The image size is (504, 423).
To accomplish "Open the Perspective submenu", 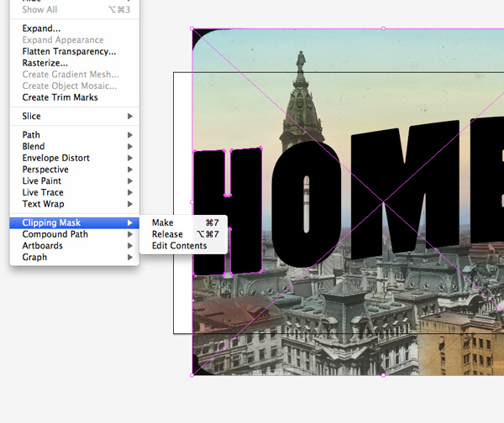I will 74,170.
